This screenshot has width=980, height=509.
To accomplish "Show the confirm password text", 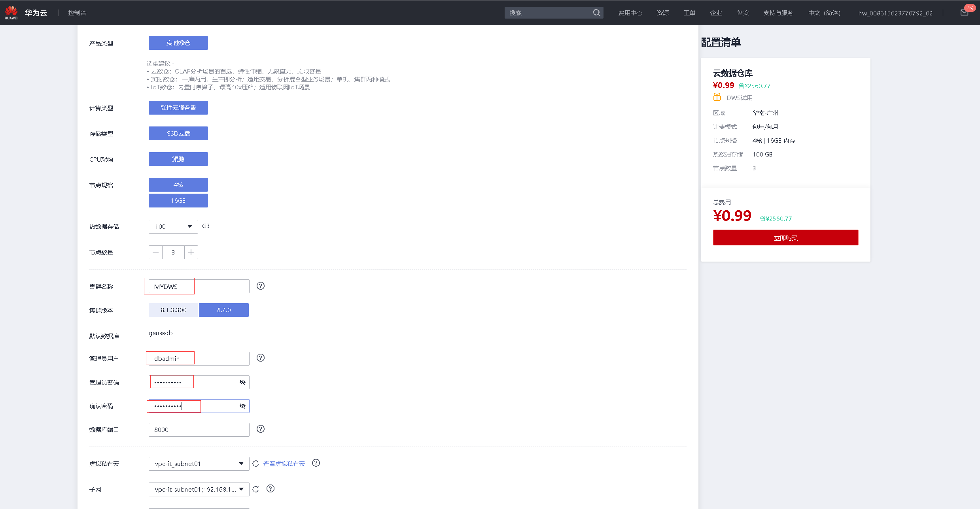I will [x=242, y=406].
